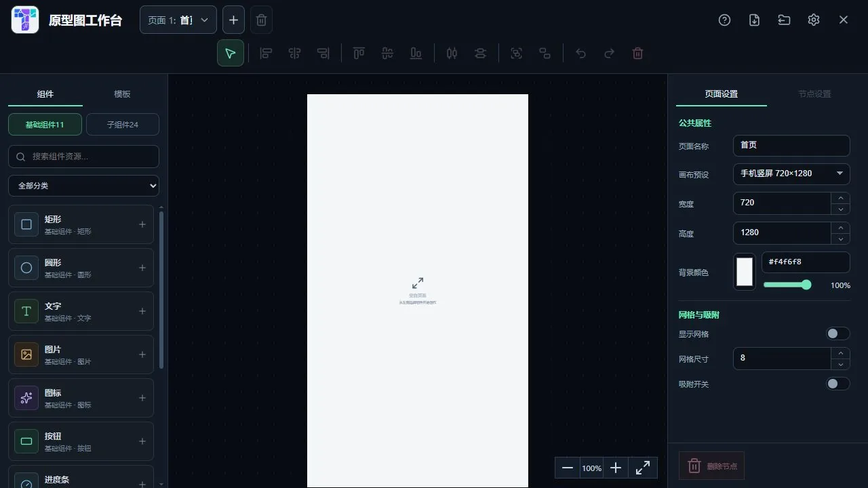Switch to the 组件 tab
Screen dimensions: 868x488
coord(45,94)
